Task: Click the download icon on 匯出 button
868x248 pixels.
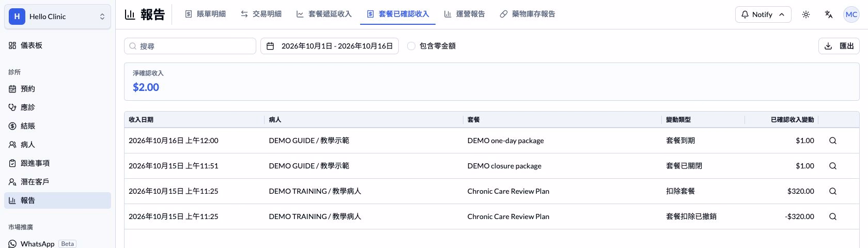Action: [x=828, y=46]
